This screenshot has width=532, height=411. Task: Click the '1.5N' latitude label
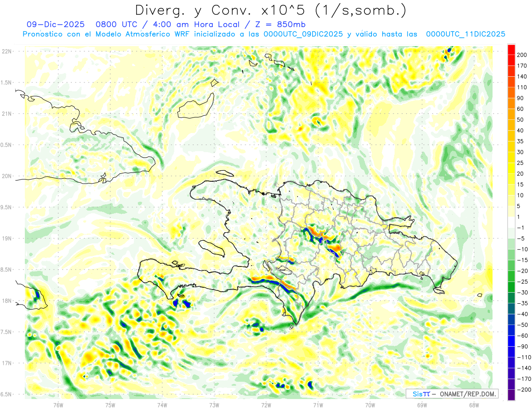[7, 82]
